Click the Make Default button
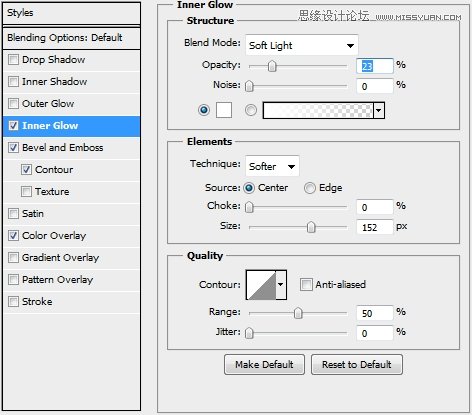The height and width of the screenshot is (415, 472). [264, 364]
